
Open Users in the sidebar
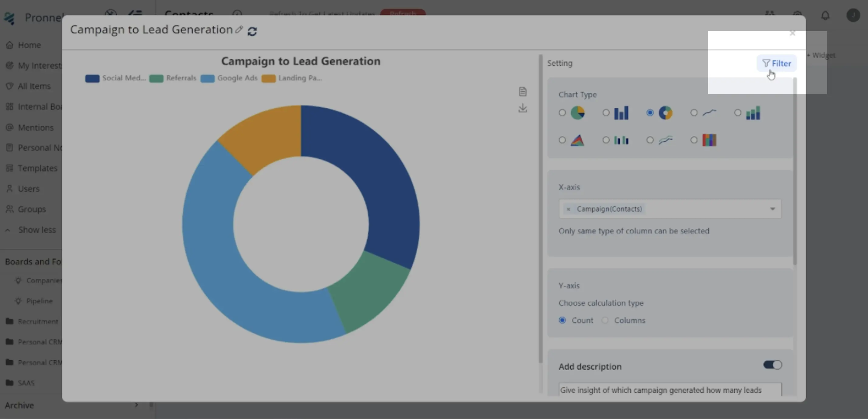[22, 189]
